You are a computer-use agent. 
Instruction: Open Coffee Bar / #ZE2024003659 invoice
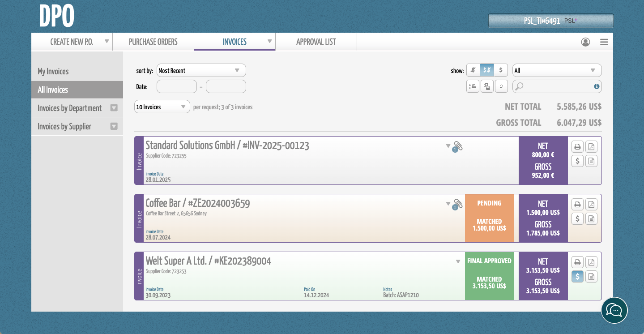pos(198,203)
